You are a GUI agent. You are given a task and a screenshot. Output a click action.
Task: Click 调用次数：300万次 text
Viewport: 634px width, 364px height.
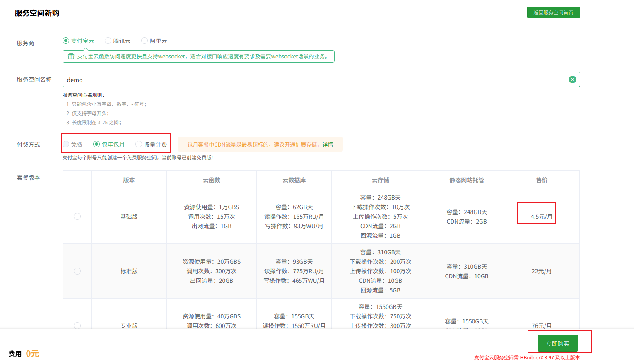212,271
